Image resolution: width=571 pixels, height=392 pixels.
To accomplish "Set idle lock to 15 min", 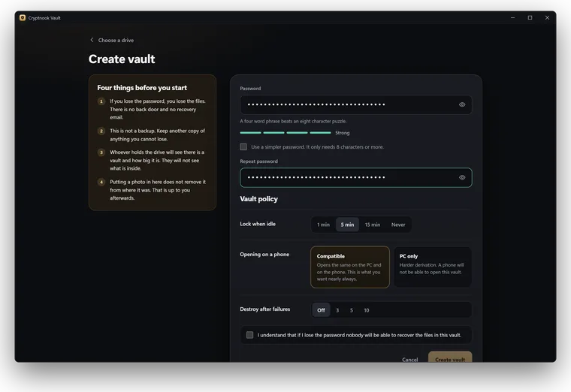I will tap(372, 225).
